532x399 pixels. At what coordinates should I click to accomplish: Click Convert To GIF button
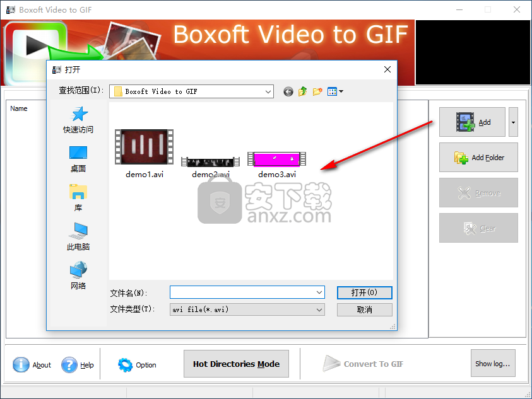coord(363,364)
